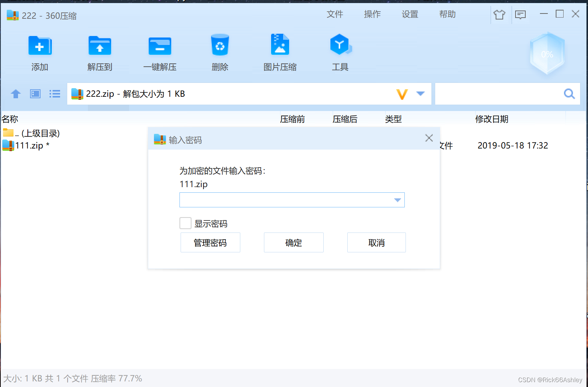This screenshot has height=387, width=588.
Task: Open the feedback message icon
Action: 520,15
